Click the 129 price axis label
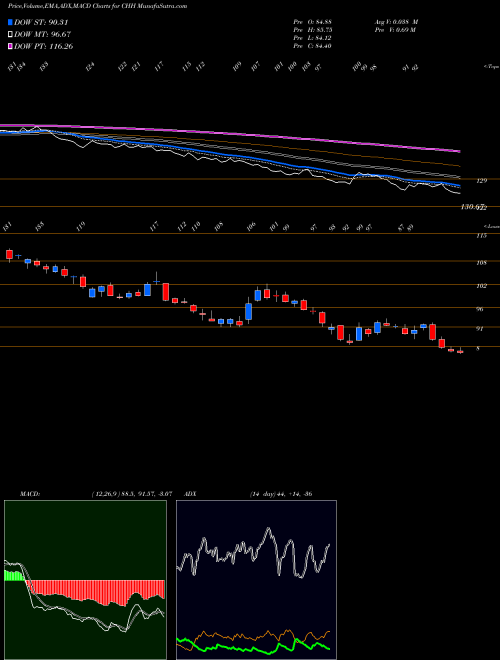 point(481,180)
